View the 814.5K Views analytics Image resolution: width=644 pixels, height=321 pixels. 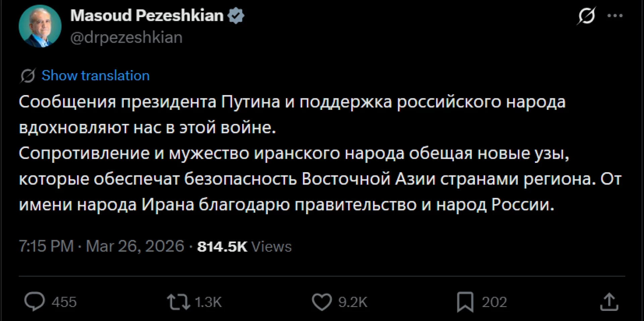[x=244, y=246]
